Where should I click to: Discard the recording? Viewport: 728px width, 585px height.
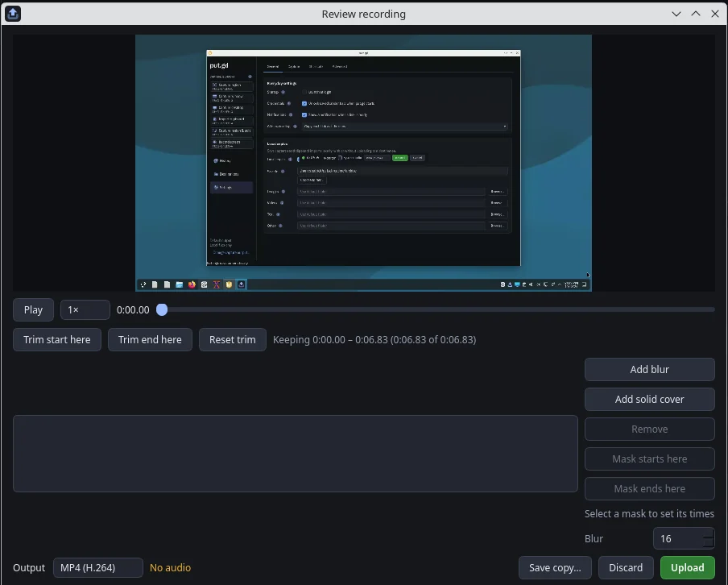tap(626, 568)
